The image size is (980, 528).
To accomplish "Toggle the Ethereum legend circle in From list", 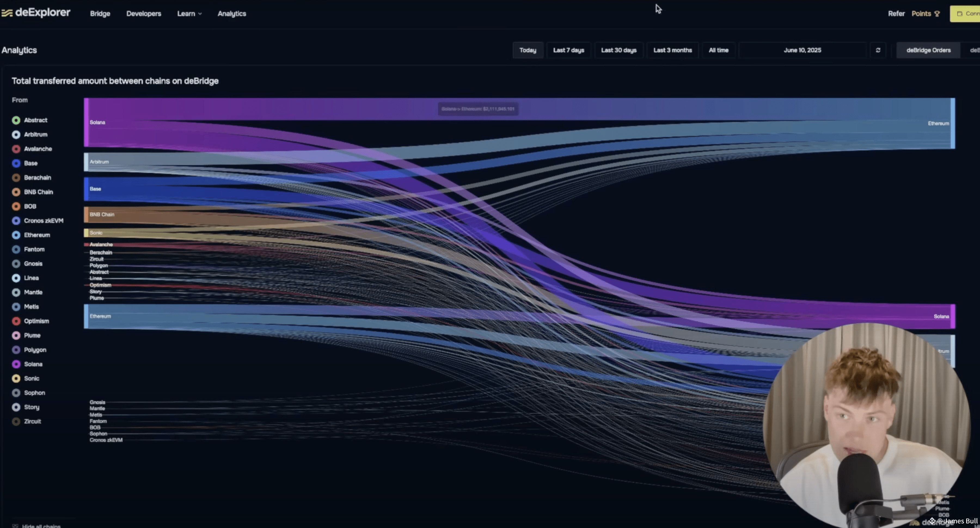I will (x=16, y=235).
